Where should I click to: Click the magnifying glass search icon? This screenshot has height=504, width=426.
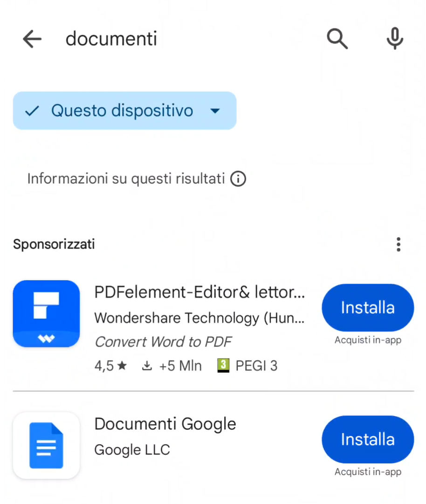click(337, 39)
